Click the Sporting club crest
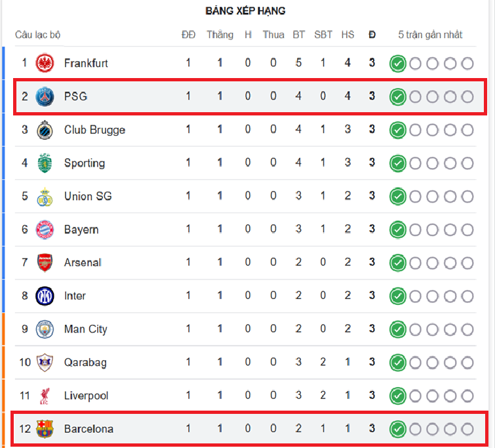Image resolution: width=495 pixels, height=448 pixels. click(x=45, y=163)
